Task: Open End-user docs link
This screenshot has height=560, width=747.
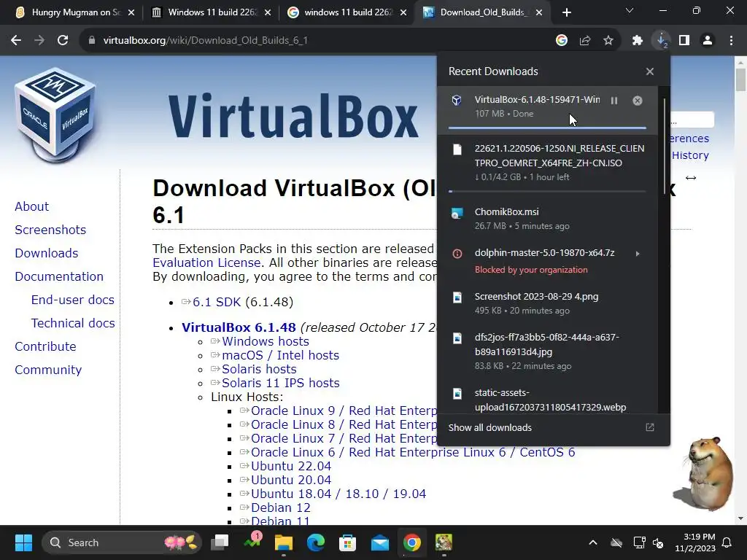Action: pos(72,300)
